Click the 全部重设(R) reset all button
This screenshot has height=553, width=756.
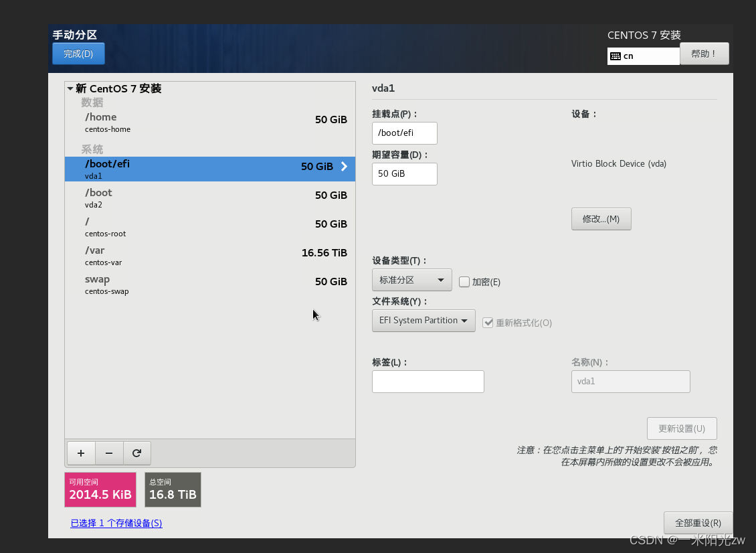click(698, 523)
